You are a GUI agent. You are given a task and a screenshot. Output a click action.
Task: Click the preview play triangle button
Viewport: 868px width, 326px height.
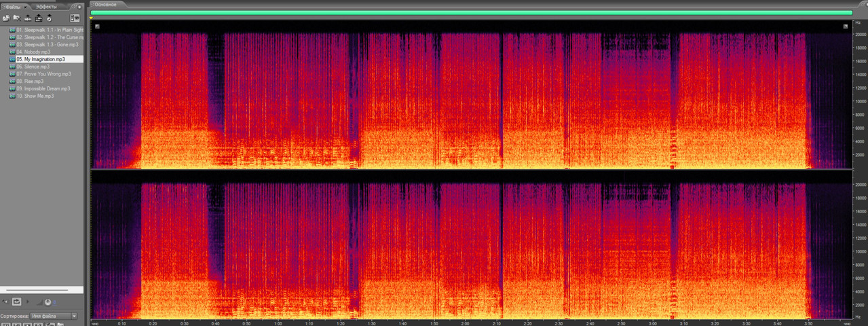28,302
